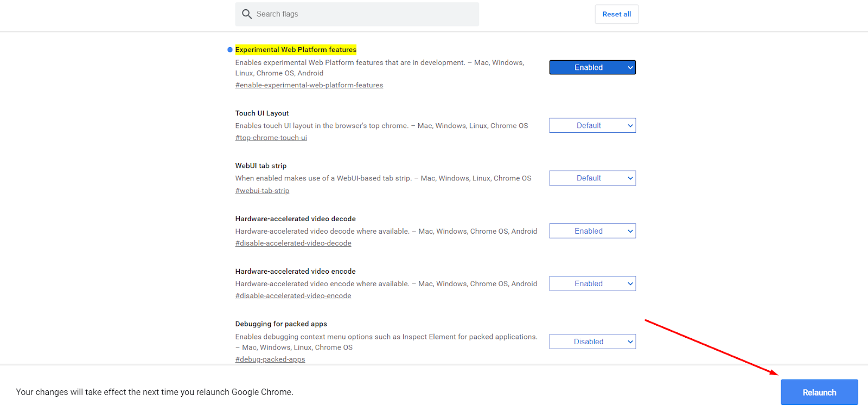Viewport: 868px width, 412px height.
Task: Open the #disable-accelerated-video-encode link
Action: coord(293,296)
